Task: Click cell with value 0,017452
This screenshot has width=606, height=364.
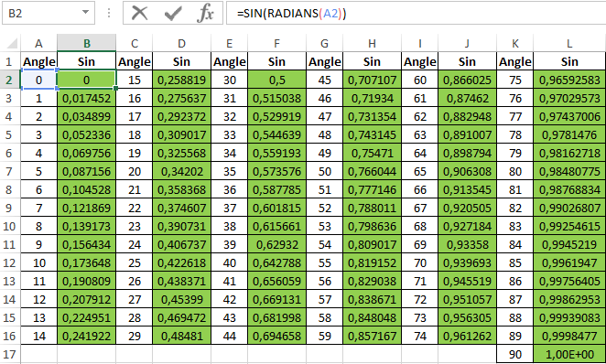Action: tap(87, 98)
